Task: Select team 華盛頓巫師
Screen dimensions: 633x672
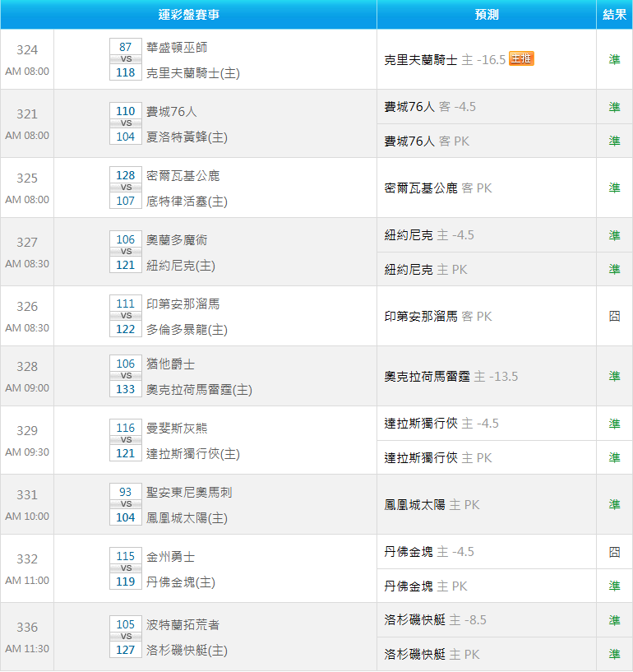Action: click(177, 47)
